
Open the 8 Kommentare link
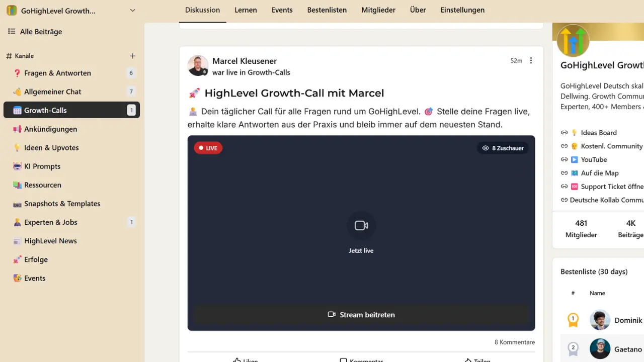515,342
